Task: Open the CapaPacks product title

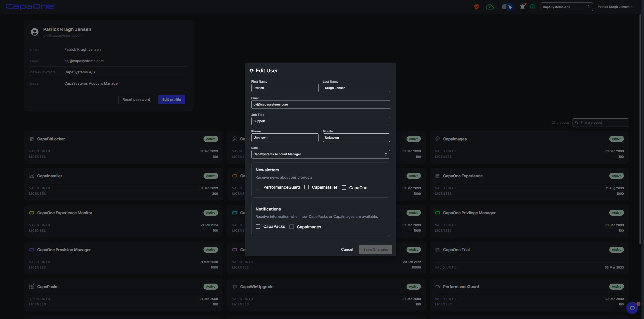Action: 48,287
